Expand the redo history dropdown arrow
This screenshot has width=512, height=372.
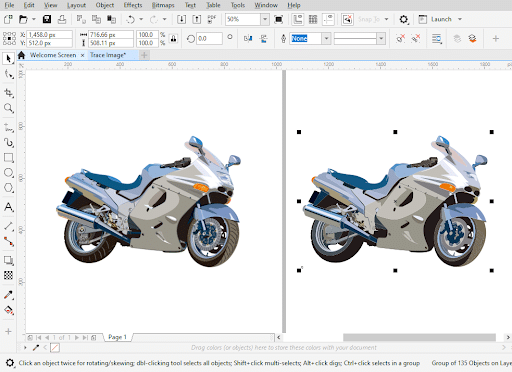pos(164,19)
